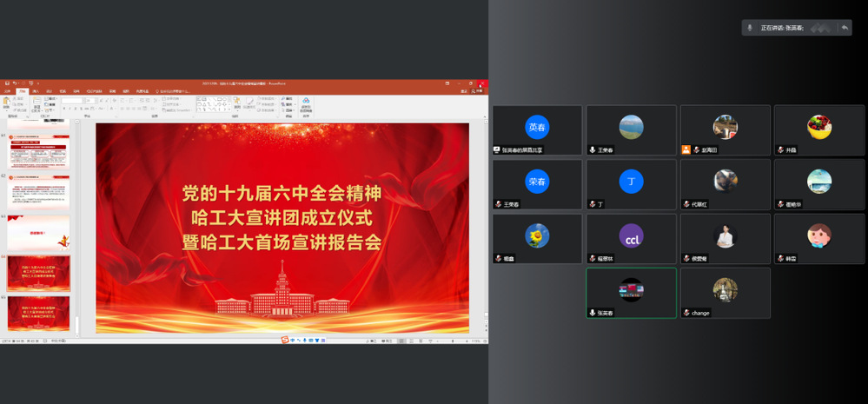Open the font name combo box
The image size is (868, 404).
click(73, 101)
